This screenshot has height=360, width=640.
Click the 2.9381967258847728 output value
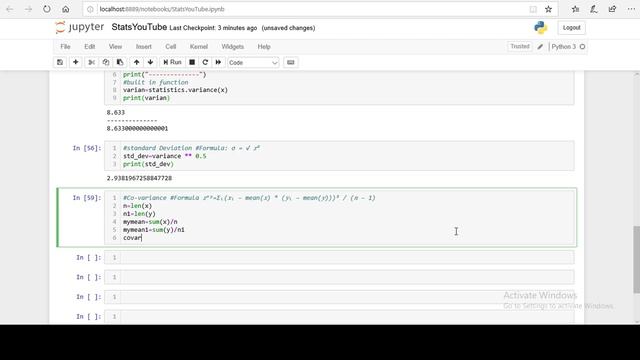[x=139, y=178]
